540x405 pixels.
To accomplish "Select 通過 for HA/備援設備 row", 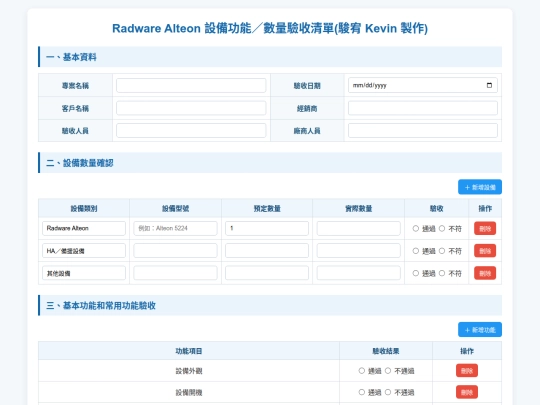I will (x=416, y=251).
